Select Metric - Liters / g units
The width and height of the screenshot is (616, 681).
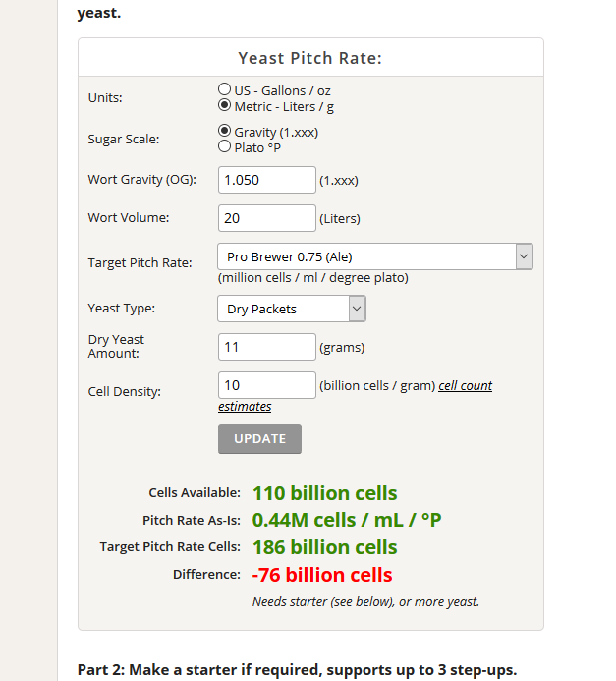coord(224,105)
